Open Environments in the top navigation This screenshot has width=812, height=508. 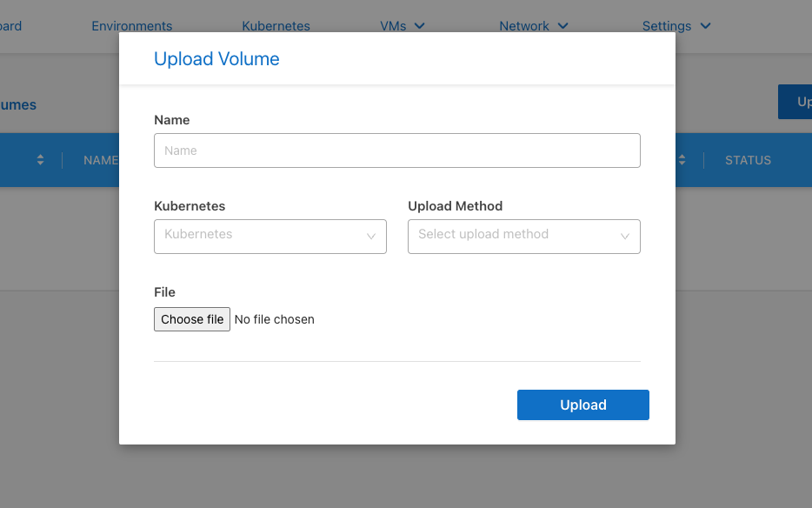[132, 26]
